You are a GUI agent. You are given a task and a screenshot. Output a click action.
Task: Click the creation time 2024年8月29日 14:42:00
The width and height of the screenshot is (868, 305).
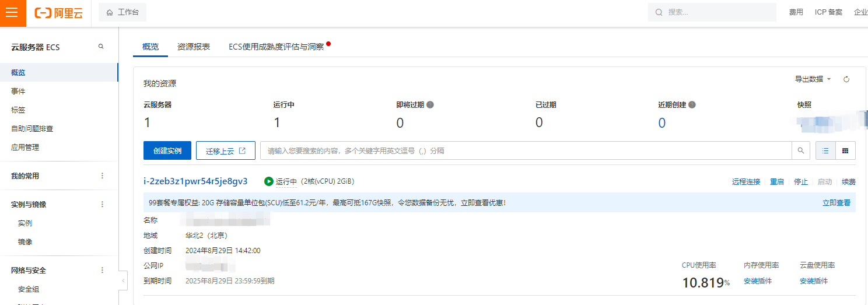click(x=223, y=251)
